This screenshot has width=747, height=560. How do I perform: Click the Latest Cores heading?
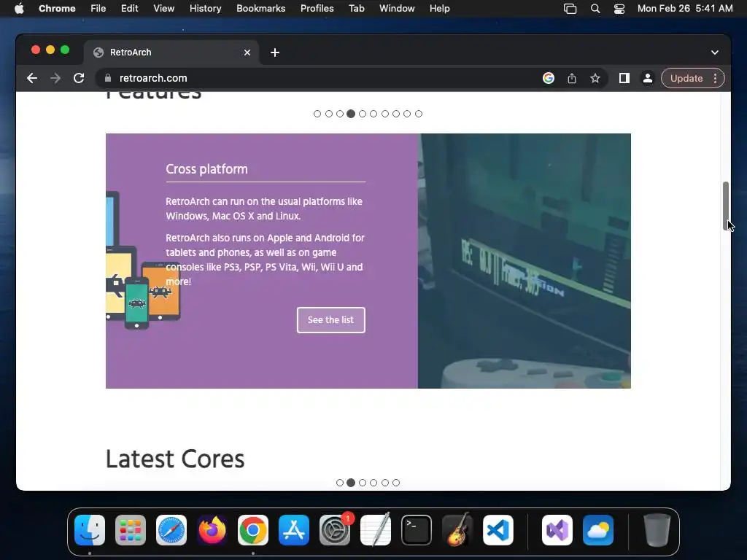[175, 459]
